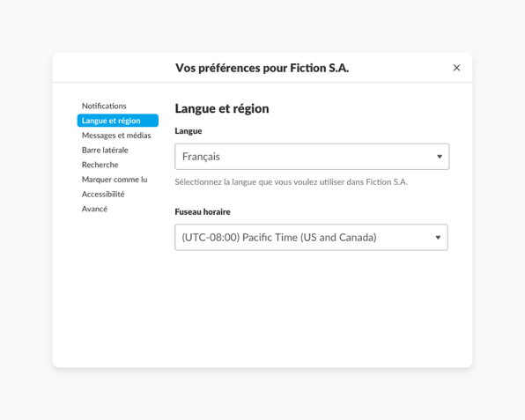Expand the Fuseau horaire dropdown arrow
The width and height of the screenshot is (525, 420).
[438, 238]
